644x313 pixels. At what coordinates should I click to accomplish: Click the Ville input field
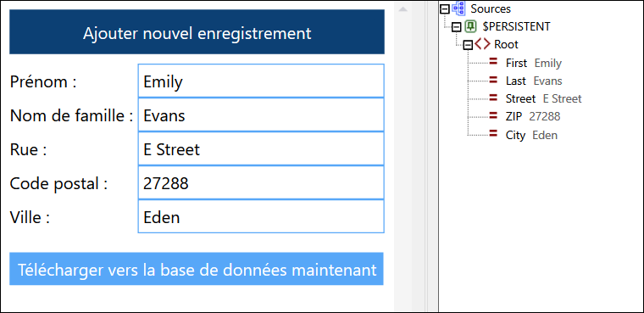pyautogui.click(x=261, y=216)
